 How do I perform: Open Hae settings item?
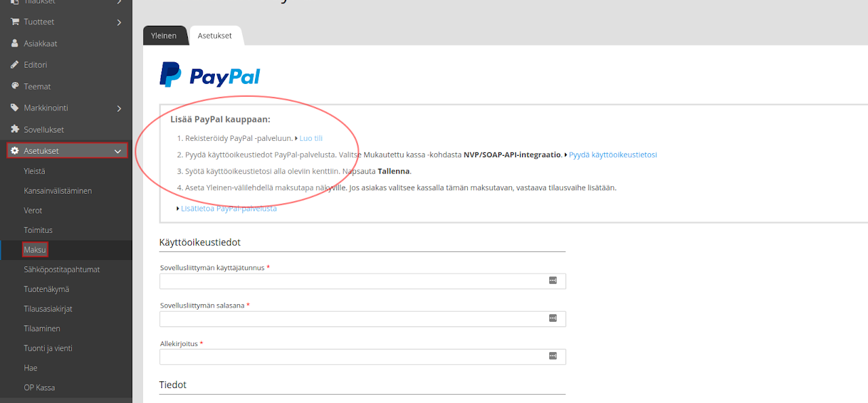pos(31,368)
